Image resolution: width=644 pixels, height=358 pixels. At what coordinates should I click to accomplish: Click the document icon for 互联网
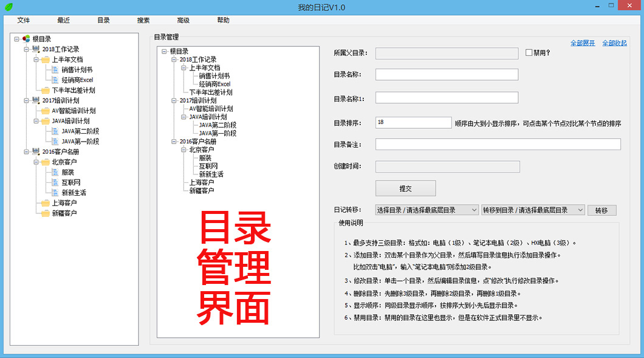55,182
